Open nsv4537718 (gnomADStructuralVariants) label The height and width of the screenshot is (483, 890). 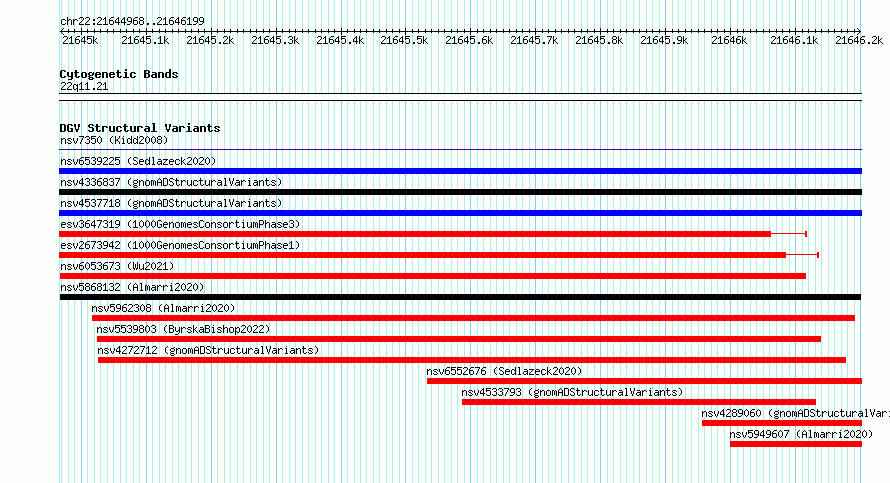pos(171,203)
